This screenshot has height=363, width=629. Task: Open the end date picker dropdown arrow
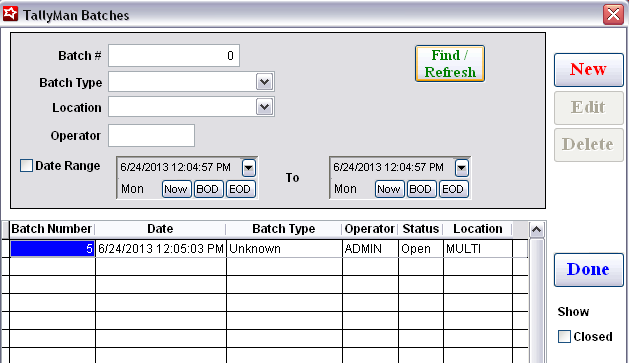(462, 168)
